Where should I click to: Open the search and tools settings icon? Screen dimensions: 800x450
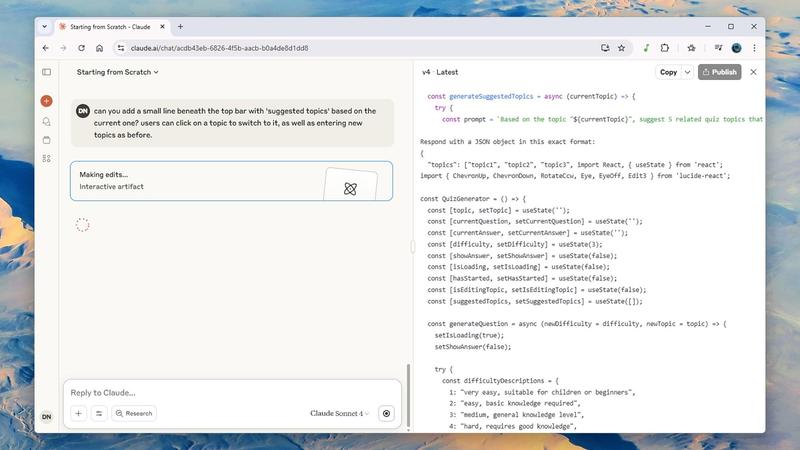[x=99, y=413]
